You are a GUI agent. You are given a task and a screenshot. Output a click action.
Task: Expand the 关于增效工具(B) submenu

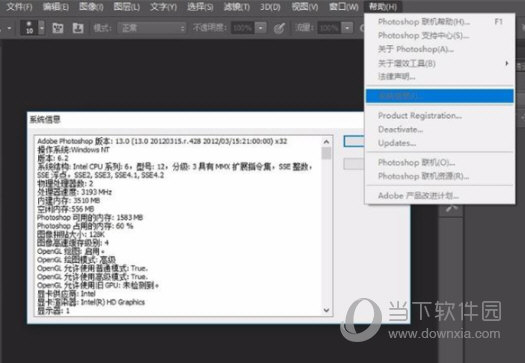point(440,63)
